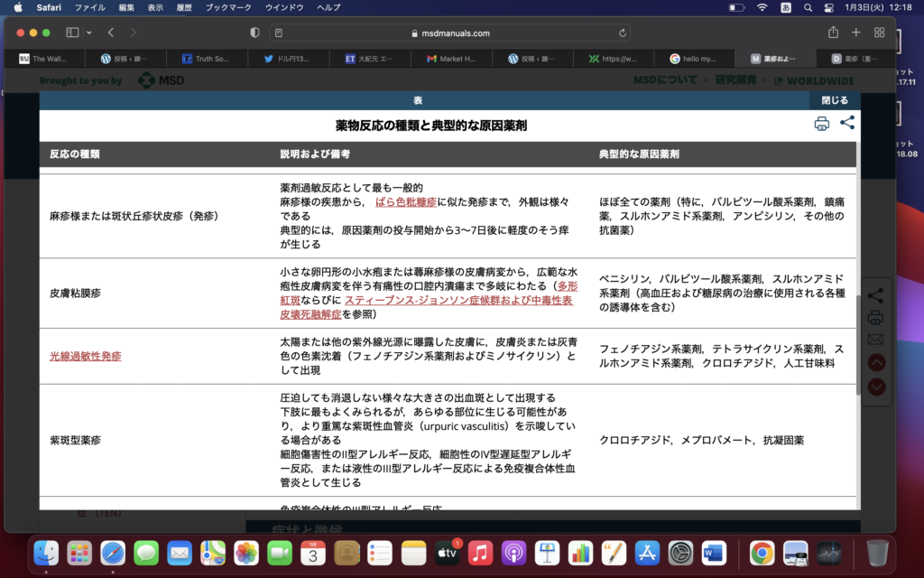Go back to the previous page
924x578 pixels.
click(111, 33)
